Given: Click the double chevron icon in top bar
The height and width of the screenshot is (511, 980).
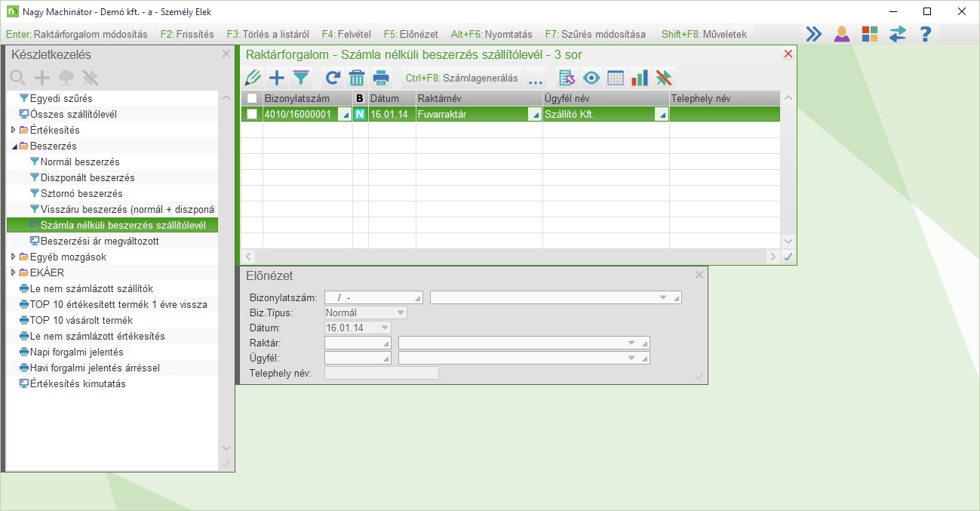Looking at the screenshot, I should click(813, 34).
